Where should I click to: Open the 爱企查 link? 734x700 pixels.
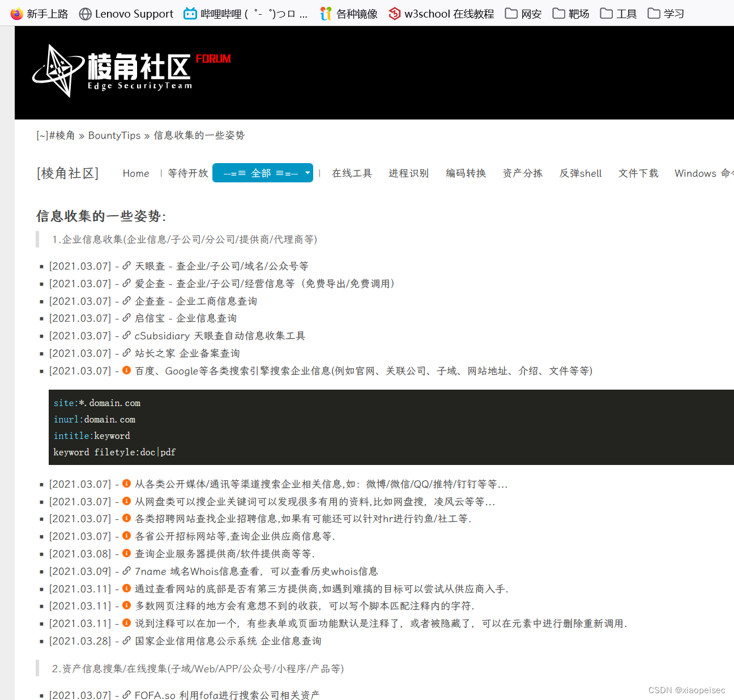(150, 283)
